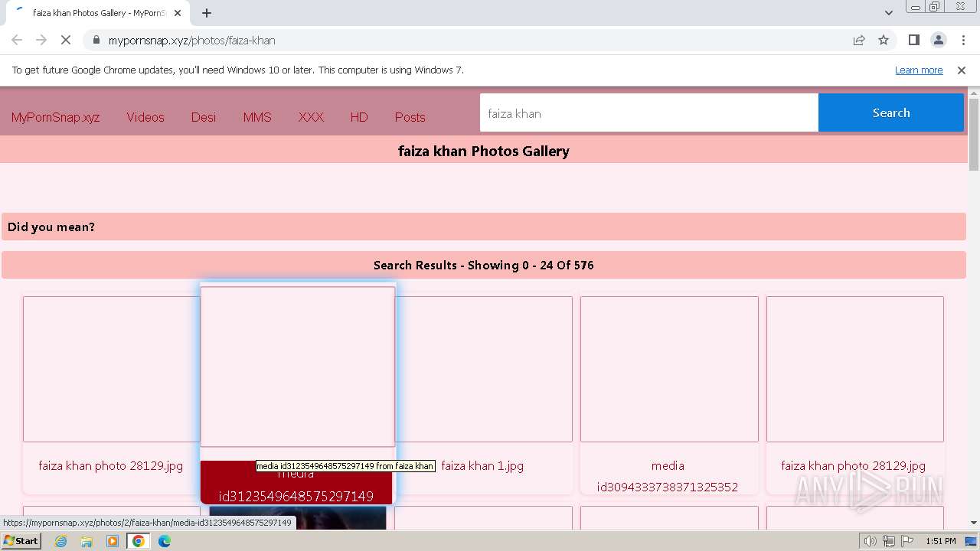Stop loading this page
This screenshot has height=551, width=980.
[x=66, y=40]
